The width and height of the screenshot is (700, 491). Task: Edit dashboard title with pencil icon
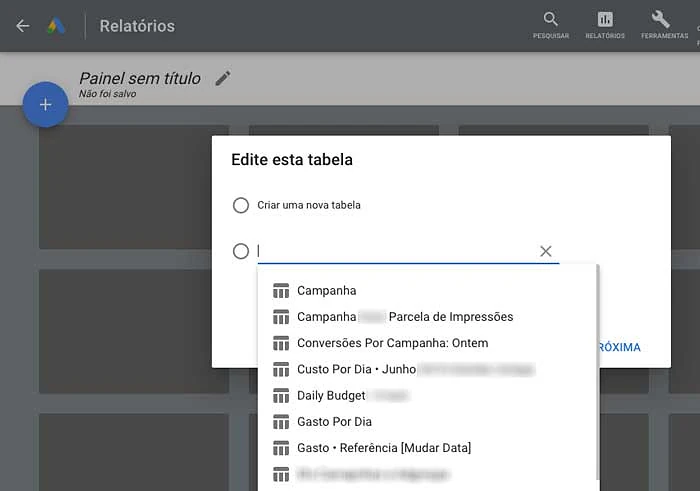click(223, 78)
